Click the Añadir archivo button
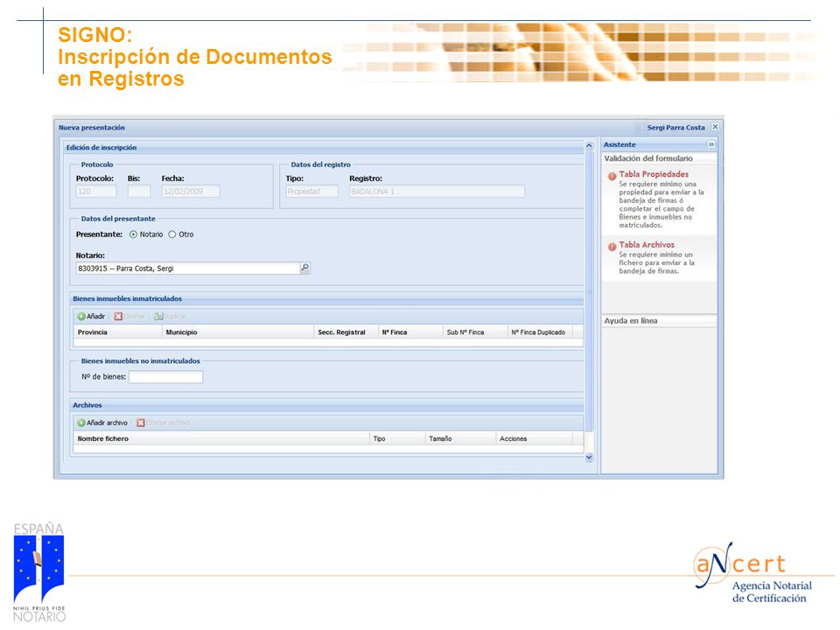The image size is (840, 630). pos(102,423)
